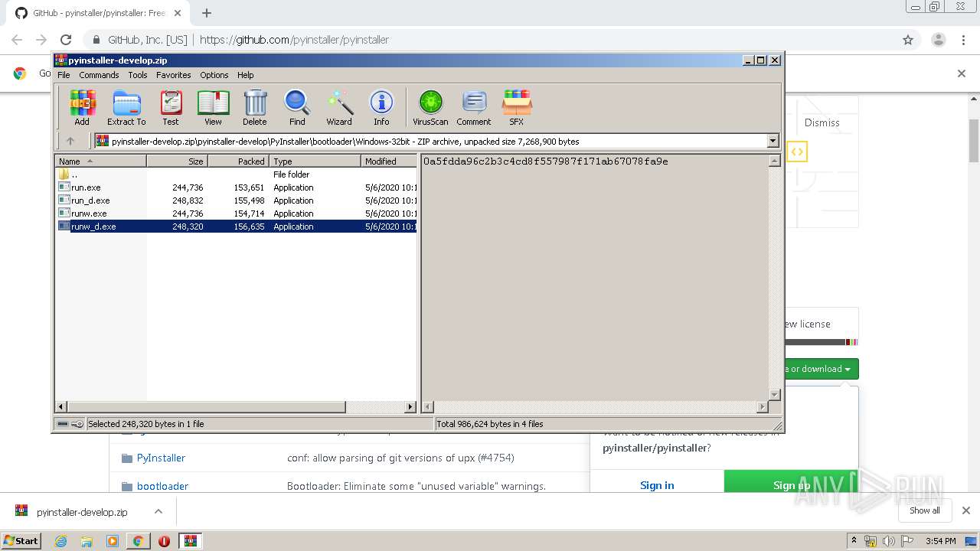Viewport: 980px width, 551px height.
Task: Sort files by the Modified column
Action: point(389,161)
